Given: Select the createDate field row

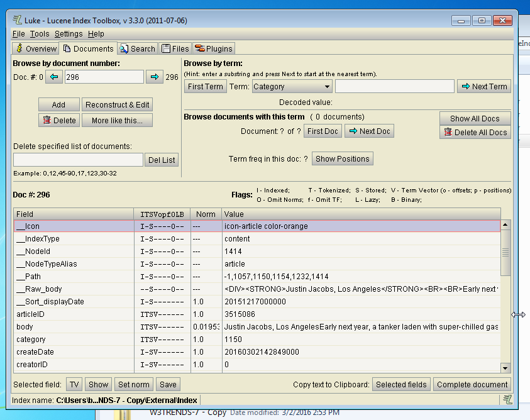Looking at the screenshot, I should tap(257, 351).
